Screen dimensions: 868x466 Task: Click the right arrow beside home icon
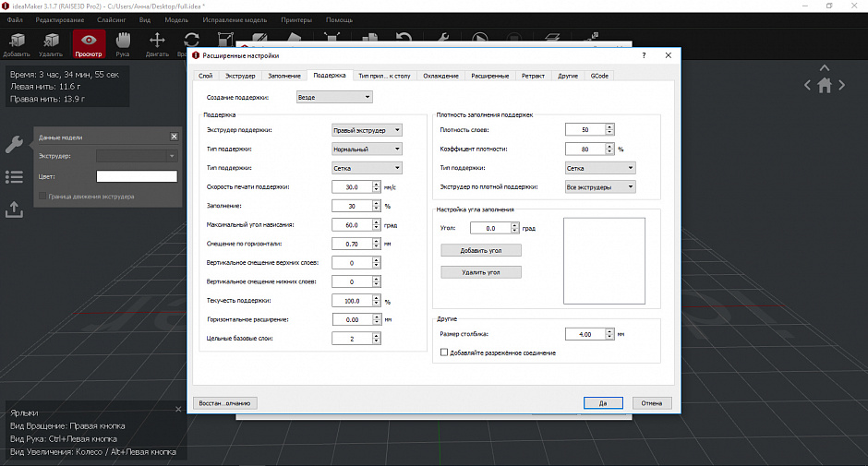coord(841,85)
